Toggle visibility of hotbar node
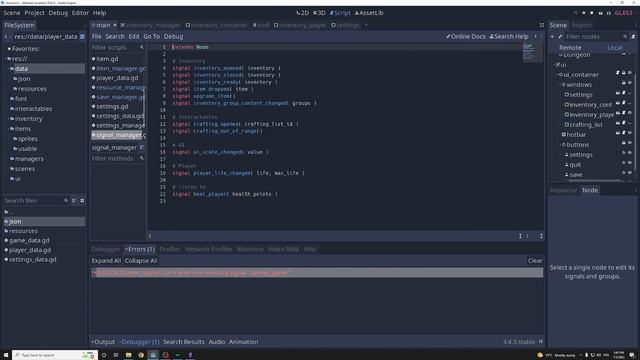 tap(630, 133)
